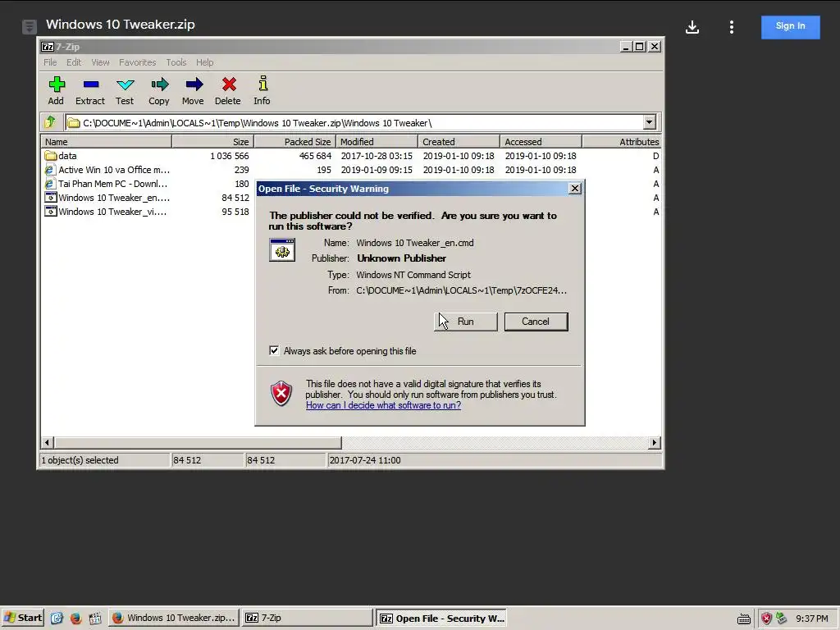Image resolution: width=840 pixels, height=630 pixels.
Task: Click the Info toolbar icon
Action: pyautogui.click(x=262, y=84)
